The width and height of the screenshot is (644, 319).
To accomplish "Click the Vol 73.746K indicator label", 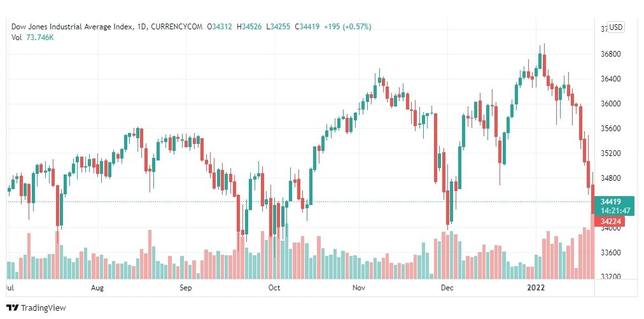I will coord(32,38).
